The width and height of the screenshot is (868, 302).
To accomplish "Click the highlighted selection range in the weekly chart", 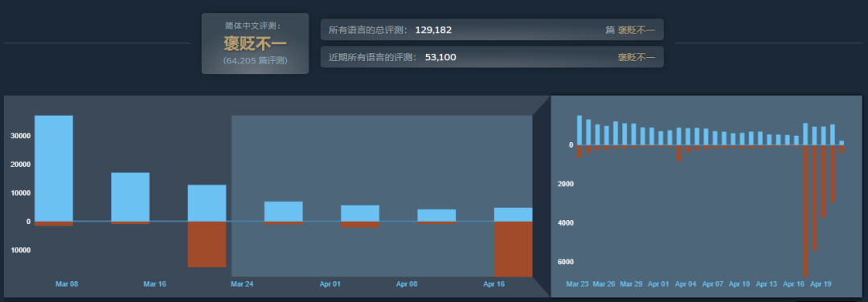I will [382, 196].
